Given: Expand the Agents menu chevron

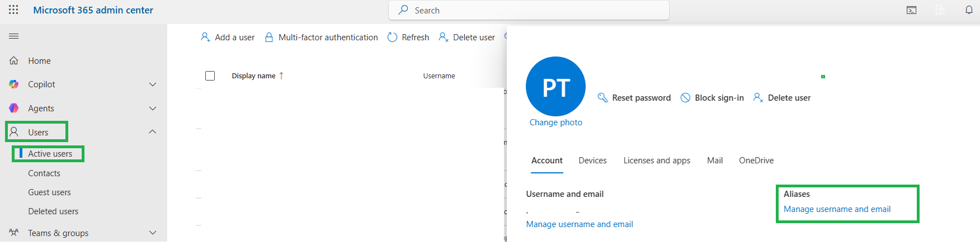Looking at the screenshot, I should [x=153, y=108].
